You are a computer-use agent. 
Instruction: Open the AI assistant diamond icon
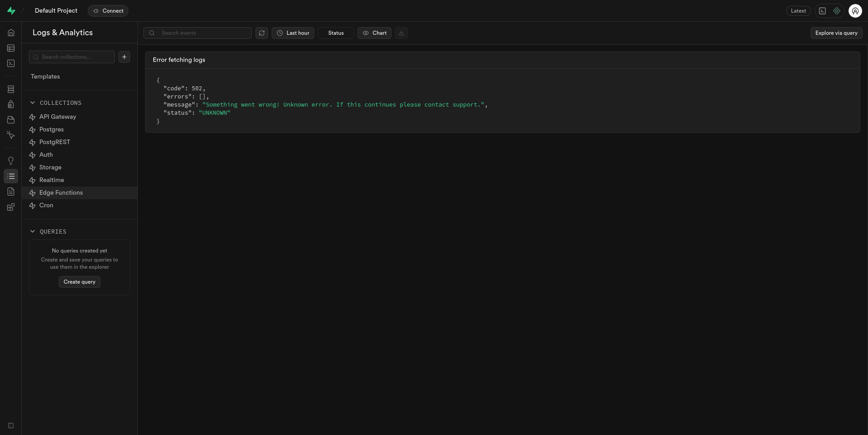(x=837, y=11)
